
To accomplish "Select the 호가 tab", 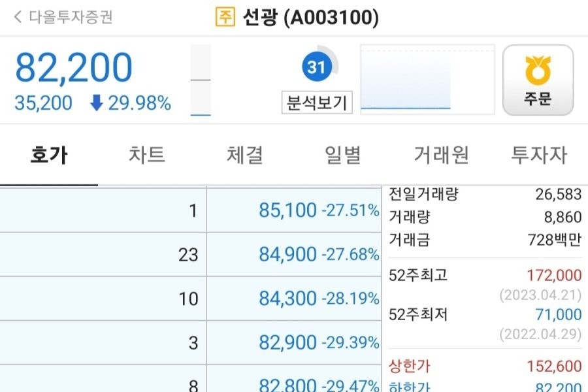I will (x=49, y=155).
